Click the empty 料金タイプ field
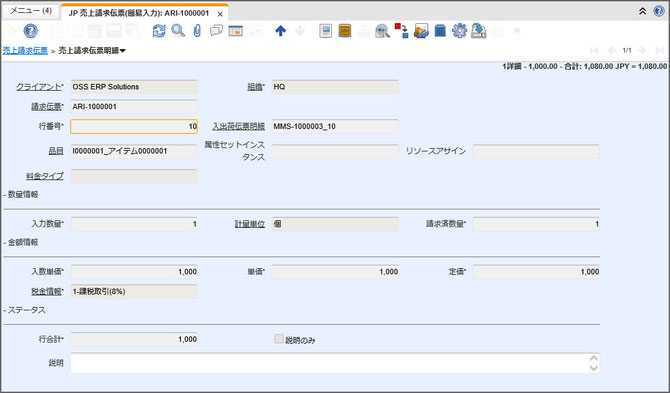The height and width of the screenshot is (393, 670). [x=134, y=176]
